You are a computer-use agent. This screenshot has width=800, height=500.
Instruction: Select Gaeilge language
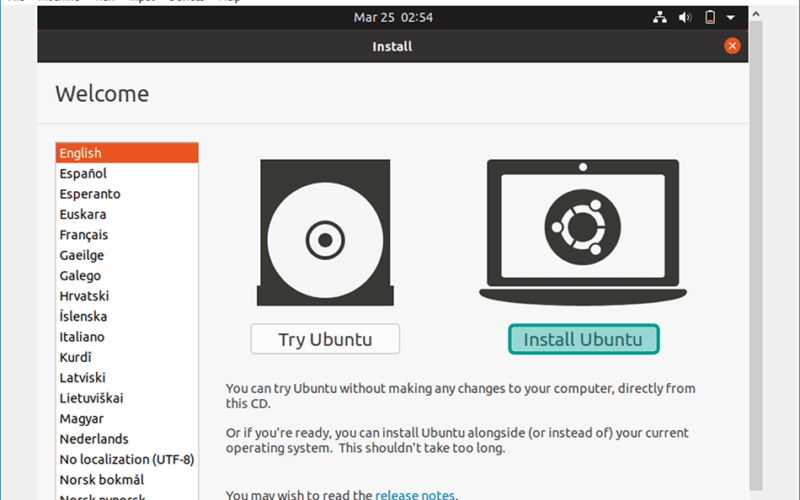pyautogui.click(x=127, y=255)
